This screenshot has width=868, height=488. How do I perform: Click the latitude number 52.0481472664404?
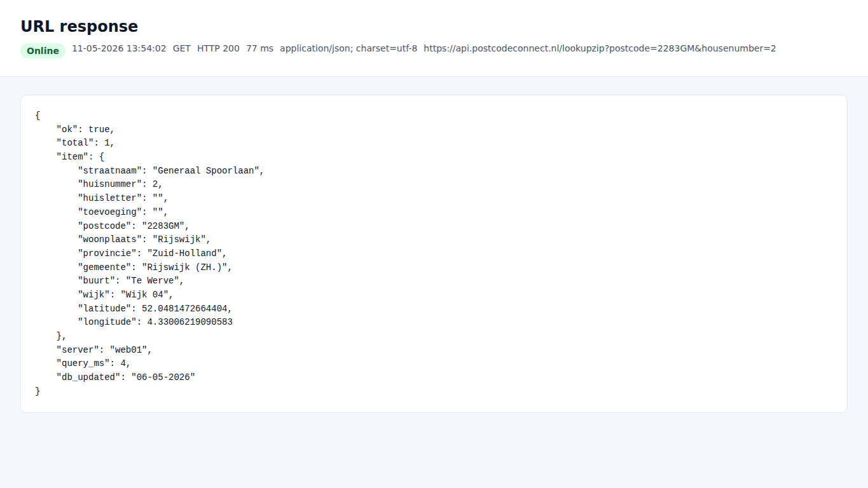tap(184, 308)
